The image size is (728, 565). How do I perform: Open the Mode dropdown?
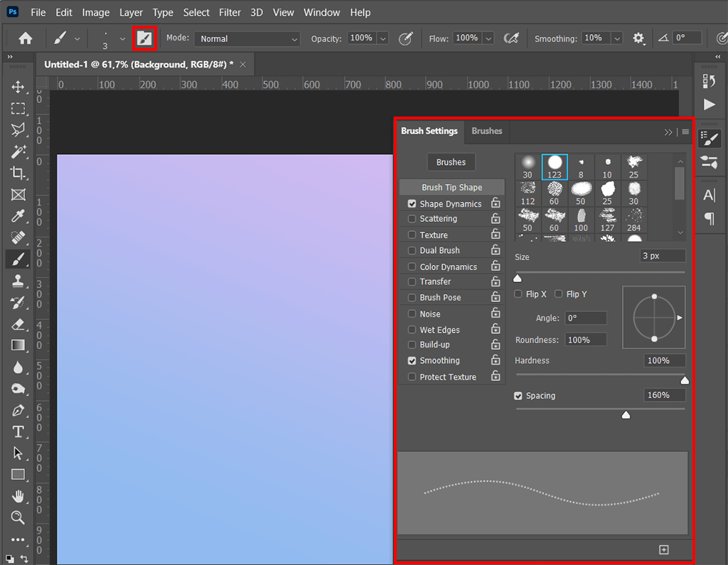(x=246, y=38)
